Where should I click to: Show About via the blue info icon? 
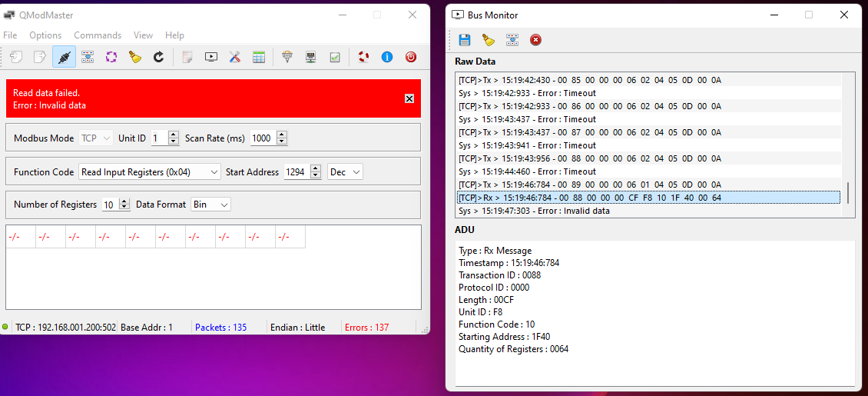point(387,56)
